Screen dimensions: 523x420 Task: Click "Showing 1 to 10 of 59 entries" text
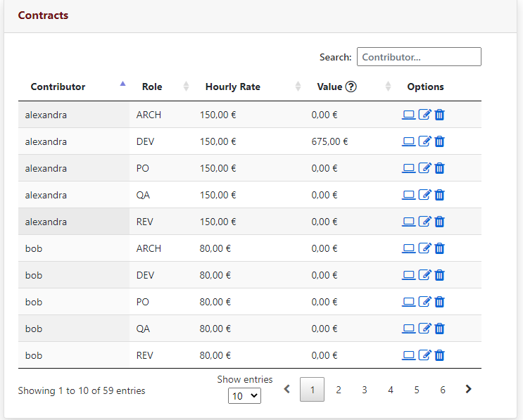pyautogui.click(x=82, y=390)
